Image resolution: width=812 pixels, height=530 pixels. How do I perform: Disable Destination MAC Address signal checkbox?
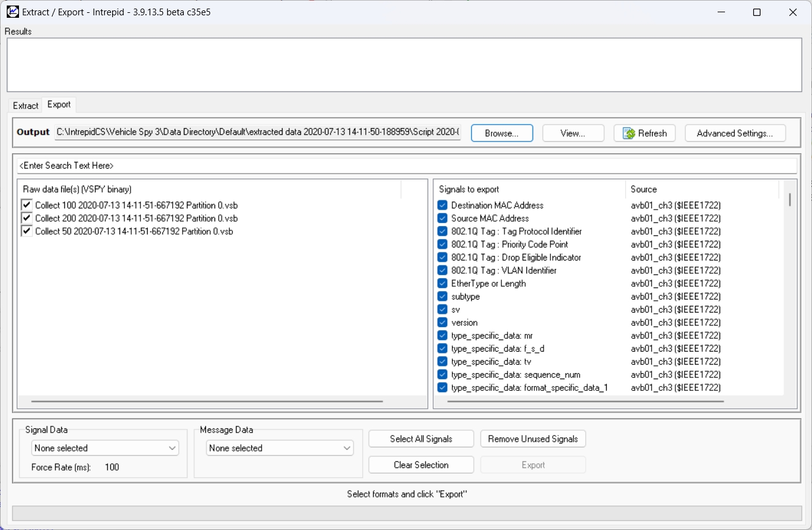pos(442,205)
